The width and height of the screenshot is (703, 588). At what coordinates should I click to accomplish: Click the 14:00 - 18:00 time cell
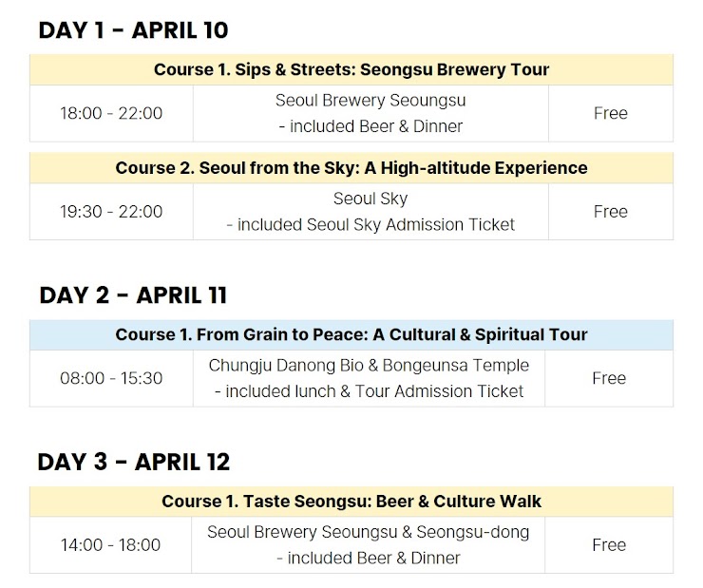pos(110,545)
